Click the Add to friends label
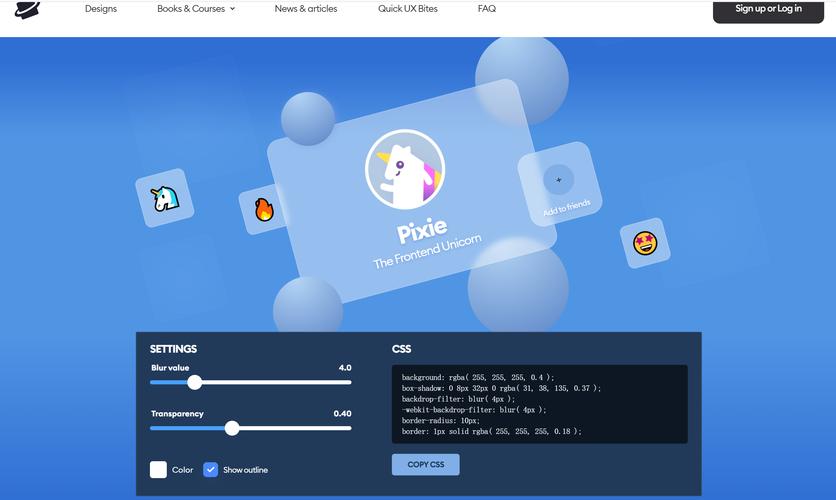The width and height of the screenshot is (836, 500). (x=566, y=208)
